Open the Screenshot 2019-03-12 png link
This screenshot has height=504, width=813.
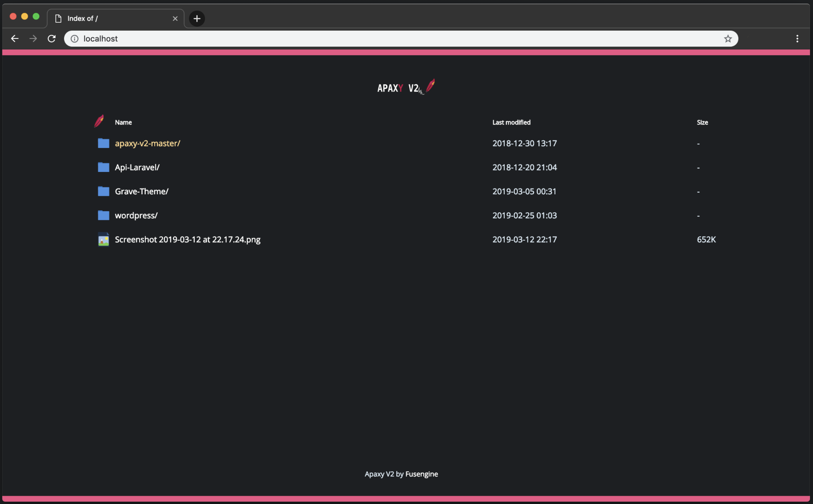pos(187,239)
